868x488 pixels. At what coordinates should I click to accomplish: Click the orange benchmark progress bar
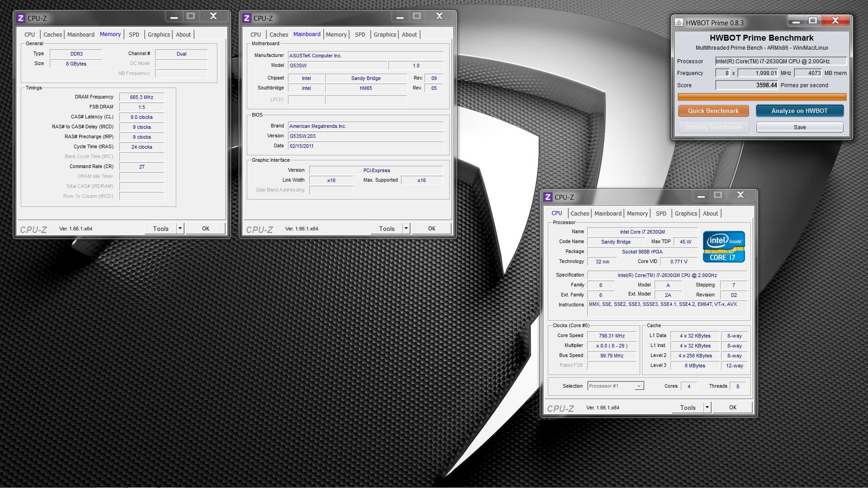[762, 97]
